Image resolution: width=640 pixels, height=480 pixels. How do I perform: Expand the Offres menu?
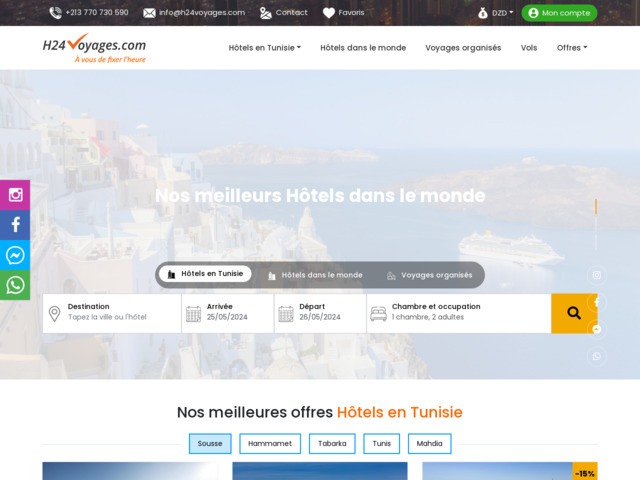pos(571,48)
